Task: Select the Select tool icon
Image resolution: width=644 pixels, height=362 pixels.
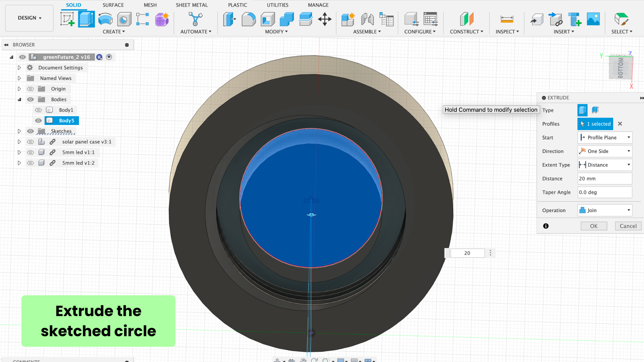Action: coord(621,19)
